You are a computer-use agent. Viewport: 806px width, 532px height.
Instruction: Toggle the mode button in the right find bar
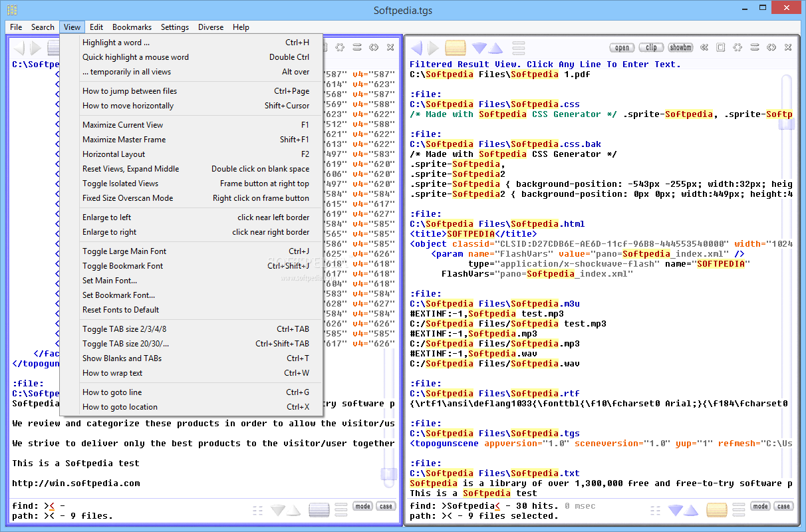click(x=760, y=506)
